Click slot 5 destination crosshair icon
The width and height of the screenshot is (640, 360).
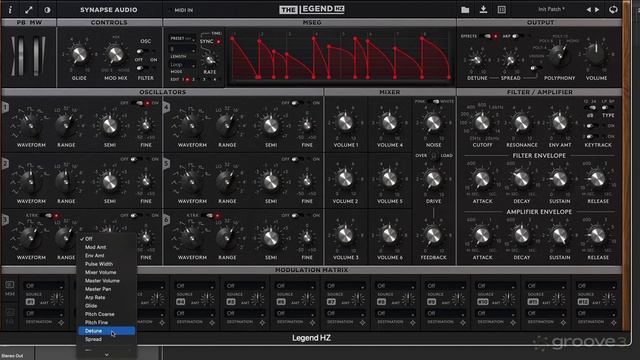(x=262, y=322)
